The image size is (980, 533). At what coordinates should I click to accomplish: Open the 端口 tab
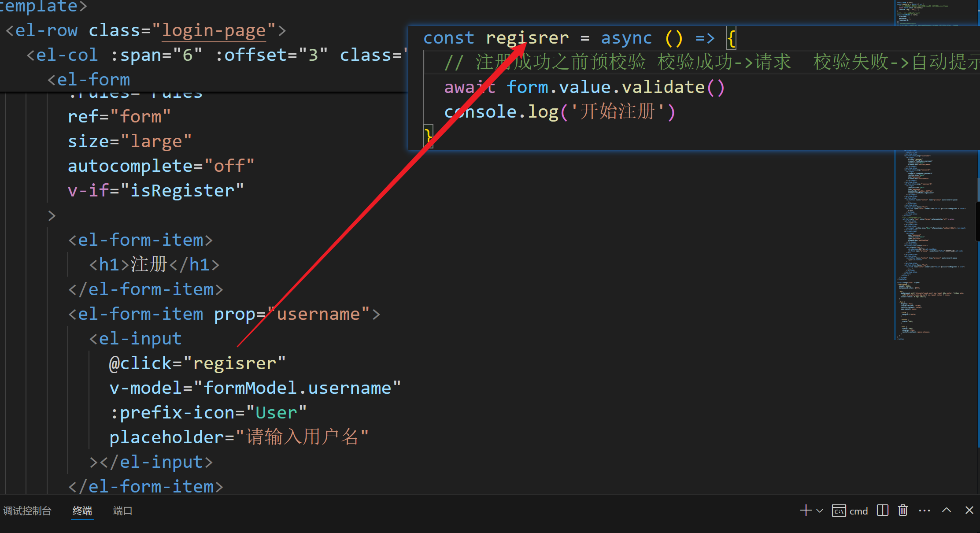coord(122,511)
